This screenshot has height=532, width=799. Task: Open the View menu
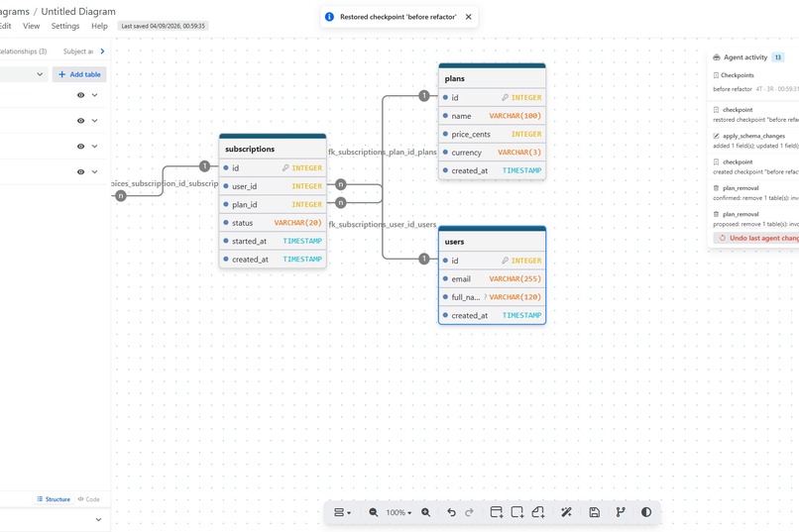point(31,26)
